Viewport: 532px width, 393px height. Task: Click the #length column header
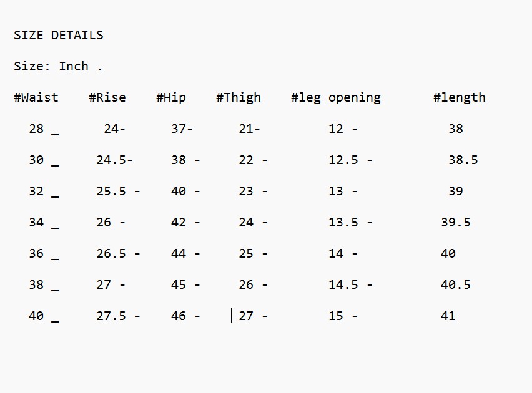click(x=460, y=98)
